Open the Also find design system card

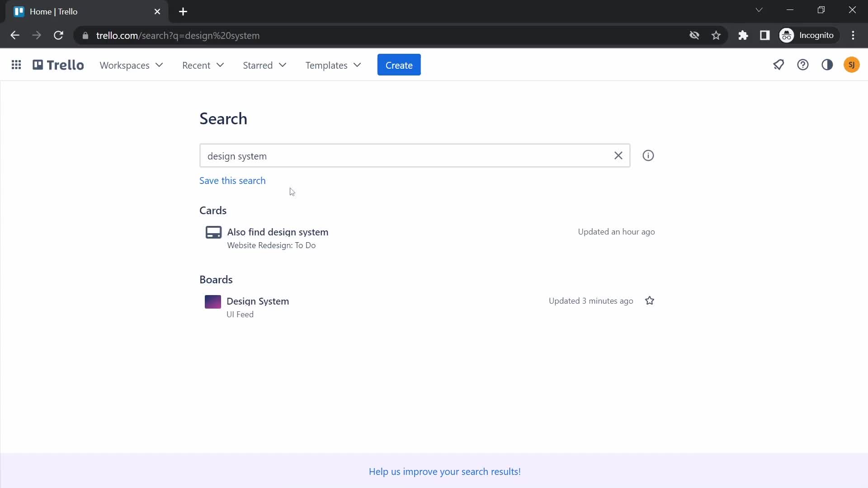coord(278,232)
